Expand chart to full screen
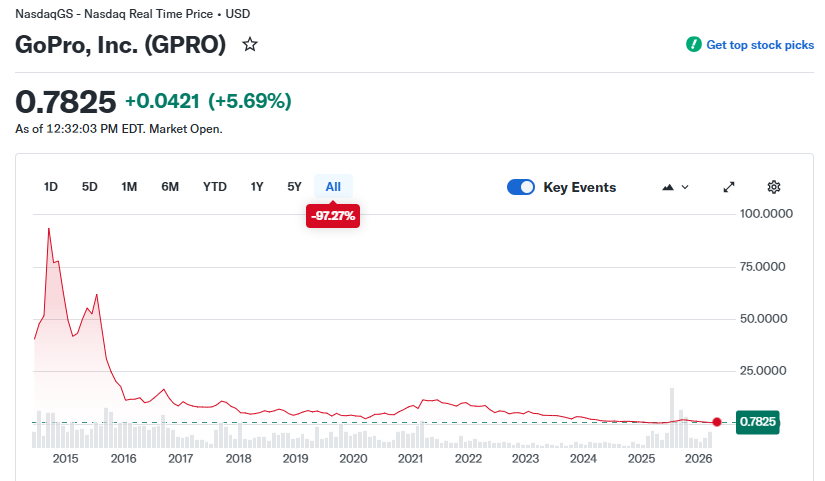Viewport: 825px width, 481px height. (729, 187)
